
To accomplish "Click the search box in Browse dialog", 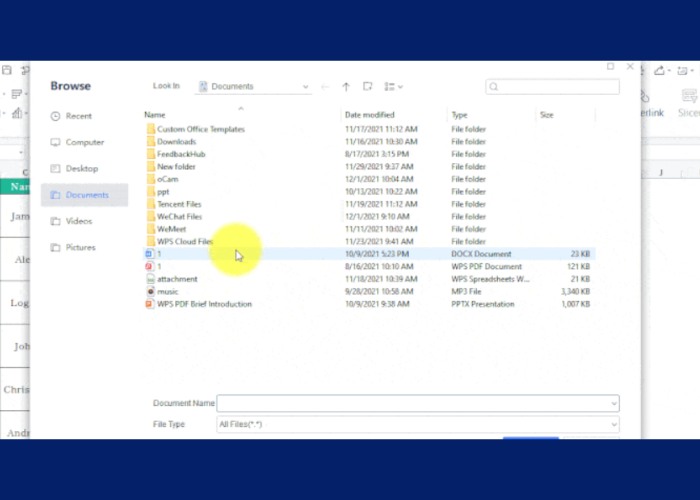I will [552, 87].
